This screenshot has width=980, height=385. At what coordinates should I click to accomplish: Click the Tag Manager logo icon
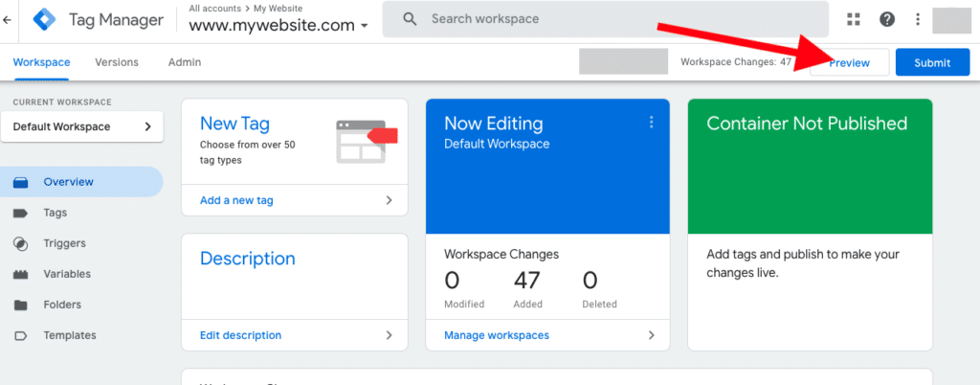point(46,19)
